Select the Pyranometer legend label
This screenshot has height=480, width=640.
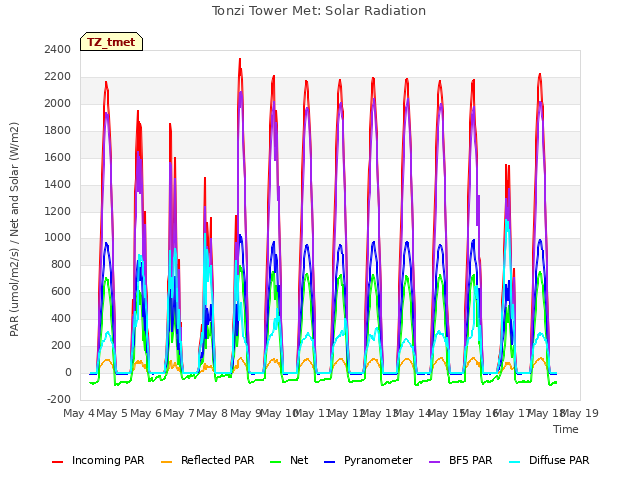(378, 460)
